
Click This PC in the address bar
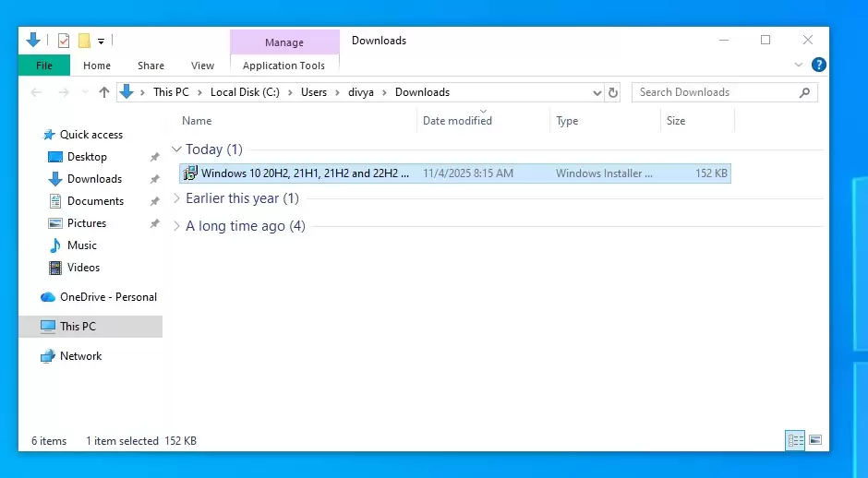coord(171,92)
